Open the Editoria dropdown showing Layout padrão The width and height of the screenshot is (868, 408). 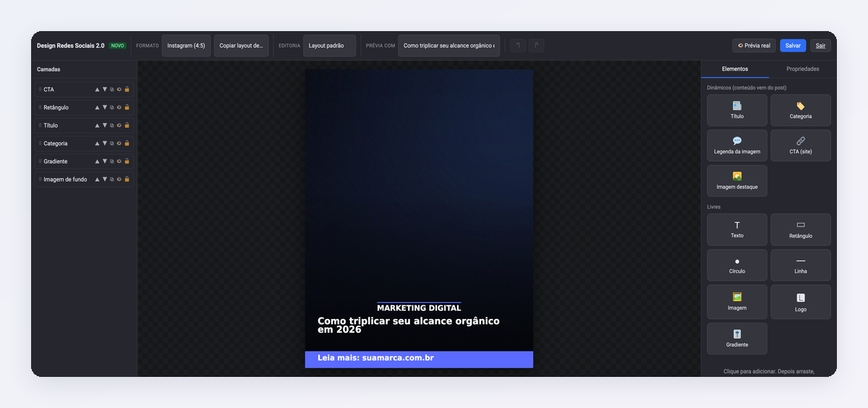click(329, 46)
